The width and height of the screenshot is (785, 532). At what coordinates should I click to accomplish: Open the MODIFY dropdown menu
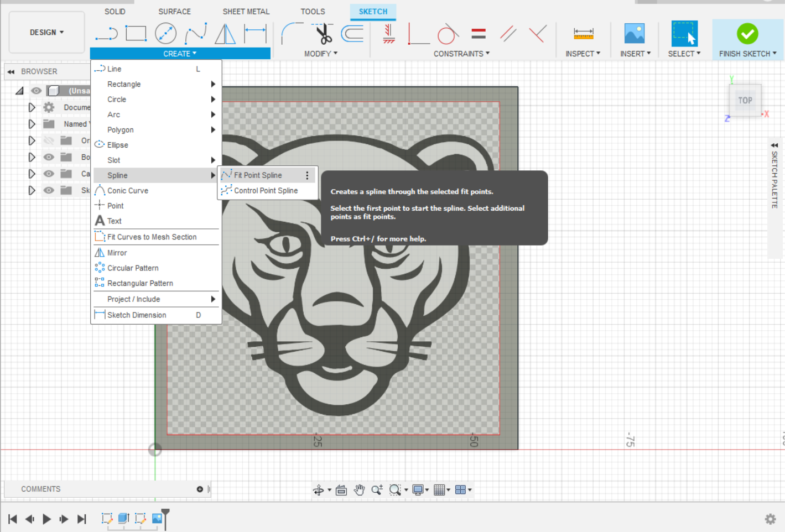[321, 54]
